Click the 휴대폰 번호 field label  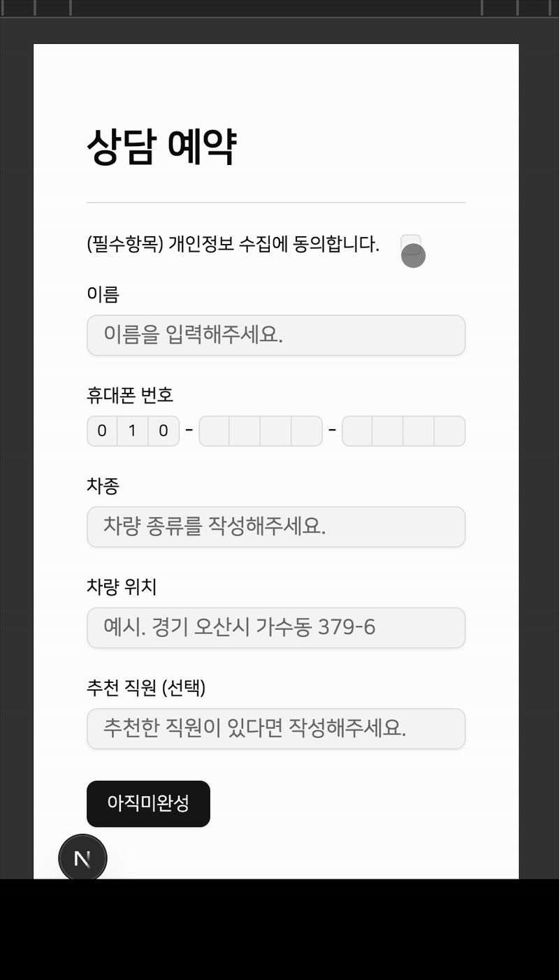point(130,395)
